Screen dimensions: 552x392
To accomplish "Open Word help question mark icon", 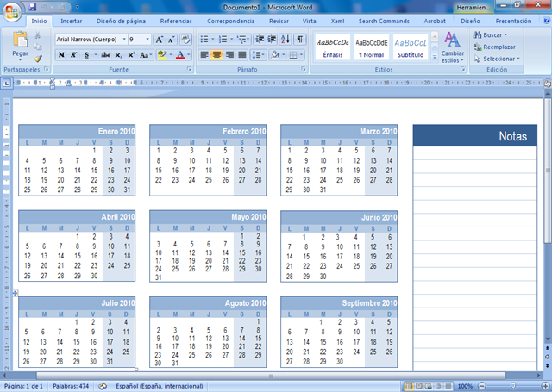I will point(546,21).
